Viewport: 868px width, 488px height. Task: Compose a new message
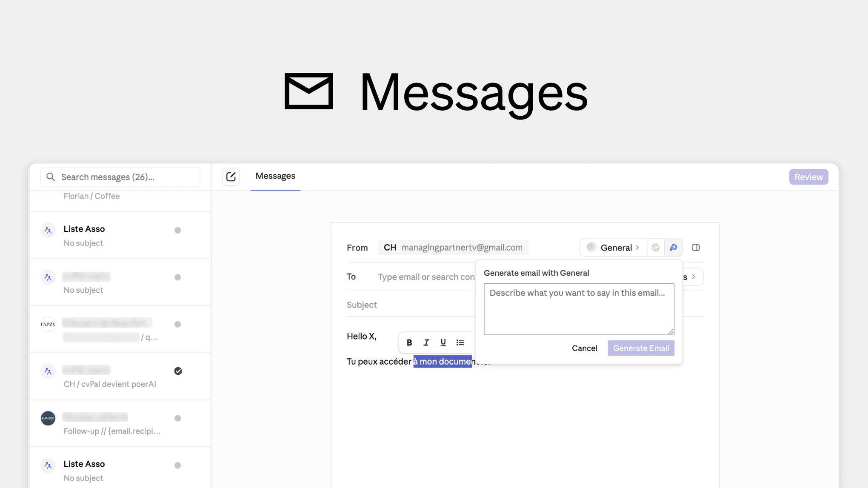click(x=231, y=177)
